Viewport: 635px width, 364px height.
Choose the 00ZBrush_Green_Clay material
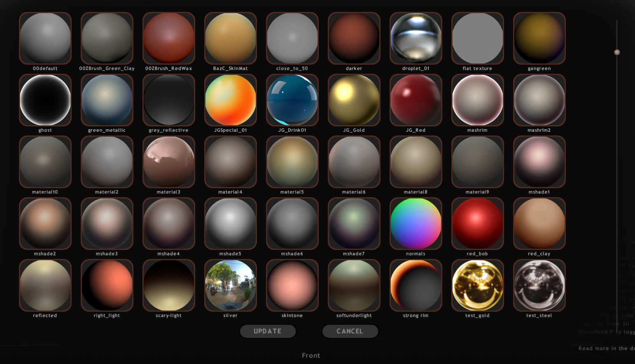coord(107,38)
